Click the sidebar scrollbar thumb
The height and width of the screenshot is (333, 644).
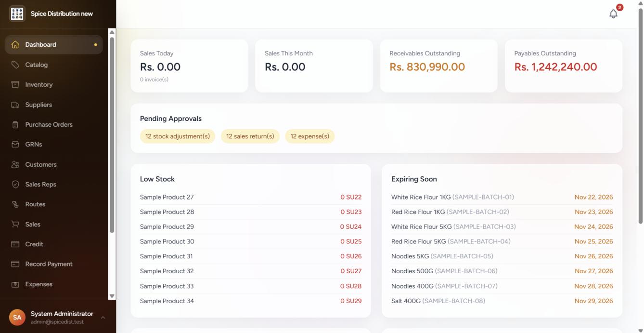coord(112,135)
